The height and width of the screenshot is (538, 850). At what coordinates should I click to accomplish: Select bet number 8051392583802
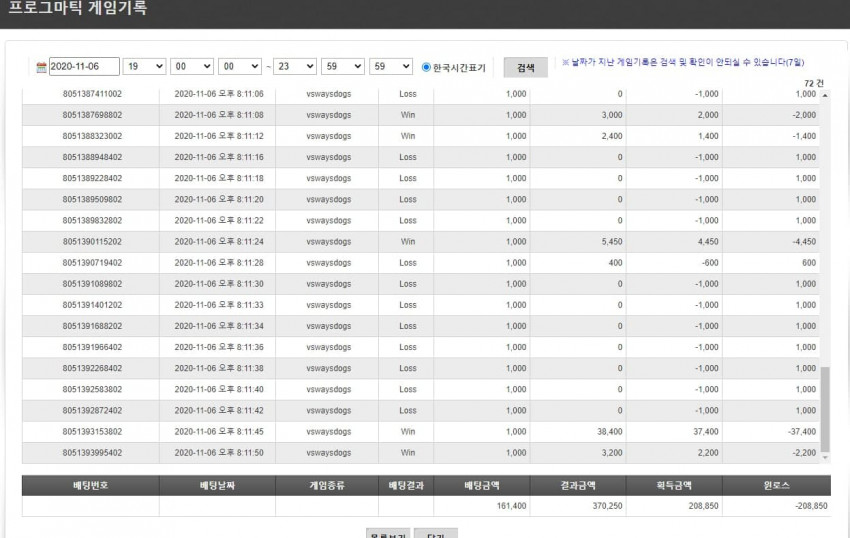point(92,390)
